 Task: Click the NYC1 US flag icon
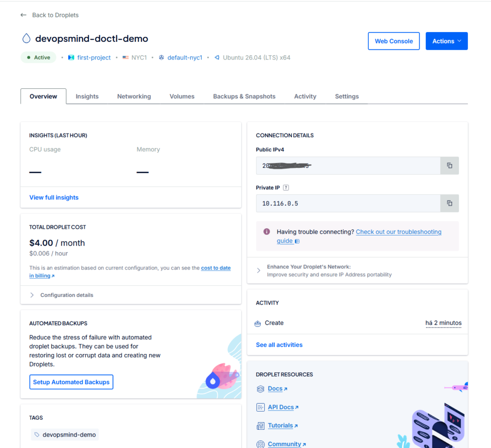coord(126,58)
